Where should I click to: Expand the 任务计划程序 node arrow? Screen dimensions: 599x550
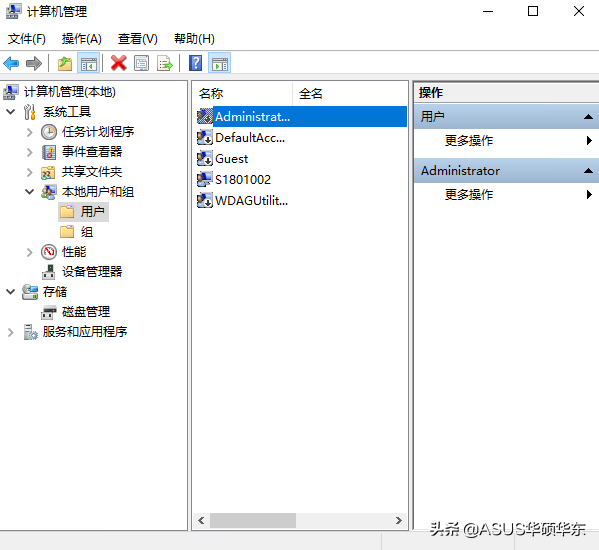tap(30, 132)
